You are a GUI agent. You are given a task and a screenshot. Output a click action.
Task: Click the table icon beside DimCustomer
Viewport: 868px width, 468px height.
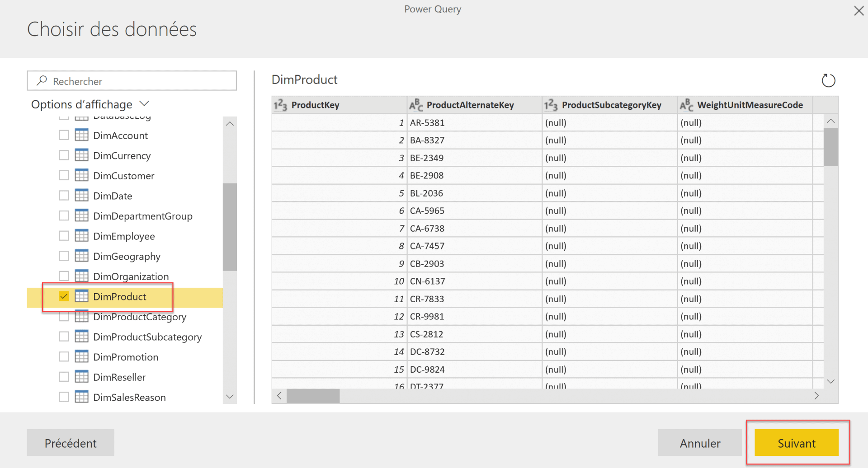click(x=81, y=175)
